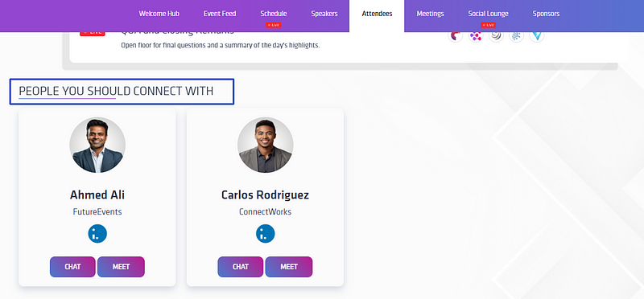The height and width of the screenshot is (299, 644).
Task: Open the Social Lounge tab
Action: pyautogui.click(x=488, y=14)
